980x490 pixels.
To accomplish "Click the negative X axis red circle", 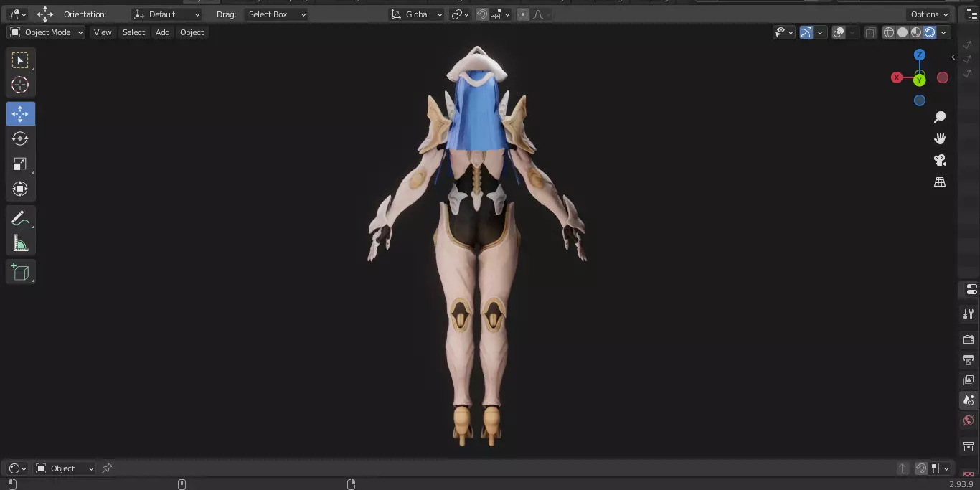I will click(943, 77).
